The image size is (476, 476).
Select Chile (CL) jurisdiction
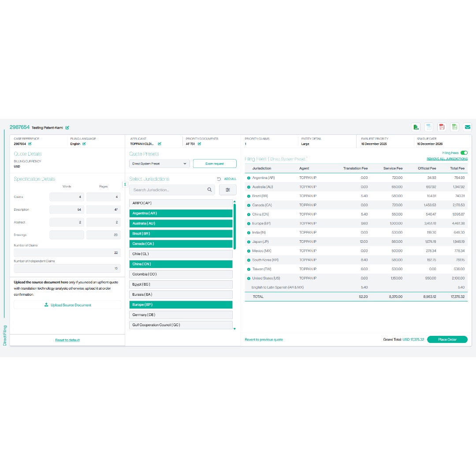pyautogui.click(x=181, y=254)
